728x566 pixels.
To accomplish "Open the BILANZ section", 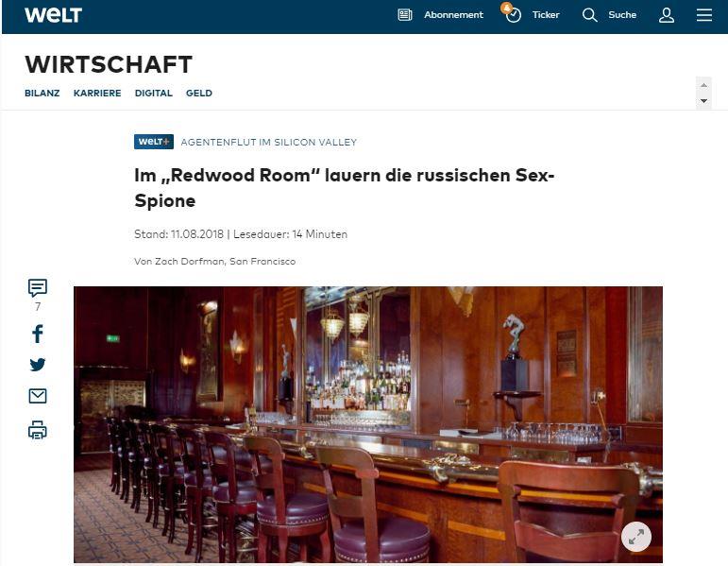I will [42, 93].
